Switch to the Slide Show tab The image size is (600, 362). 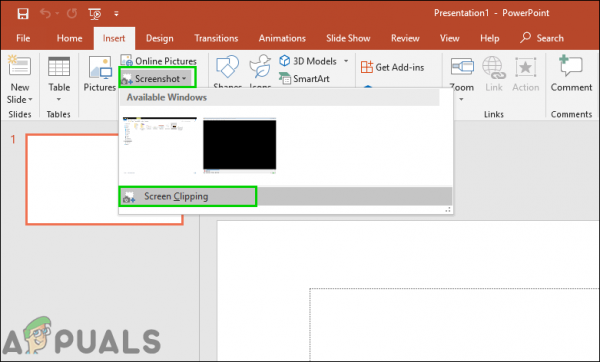click(348, 38)
